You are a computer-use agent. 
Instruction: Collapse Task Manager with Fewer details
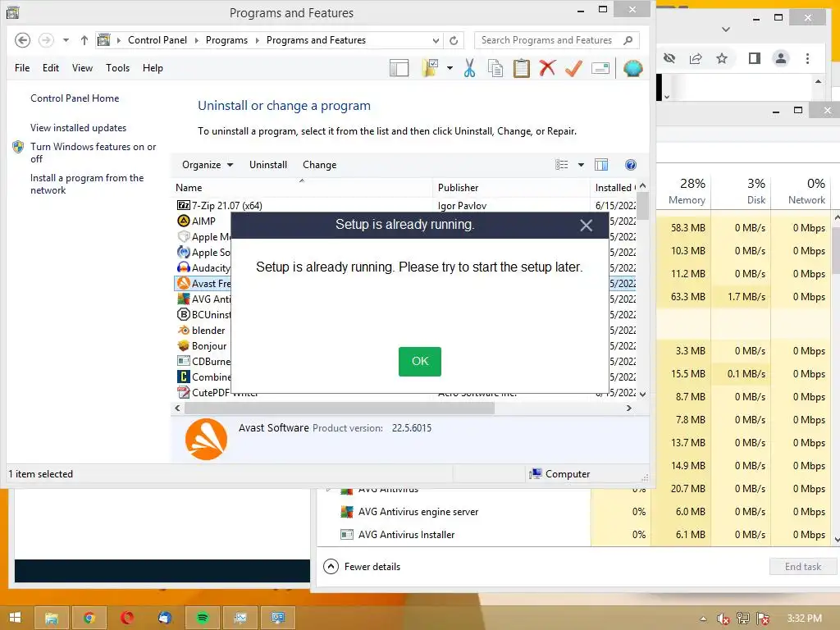[x=362, y=567]
